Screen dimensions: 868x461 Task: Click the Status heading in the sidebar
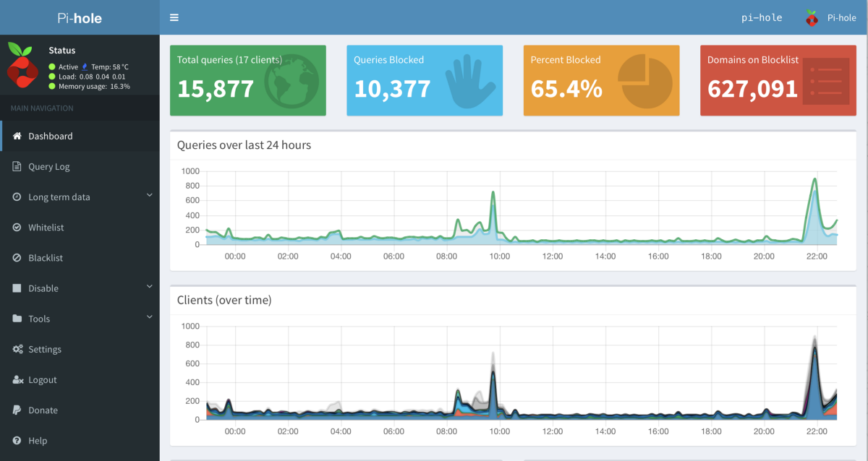[62, 51]
